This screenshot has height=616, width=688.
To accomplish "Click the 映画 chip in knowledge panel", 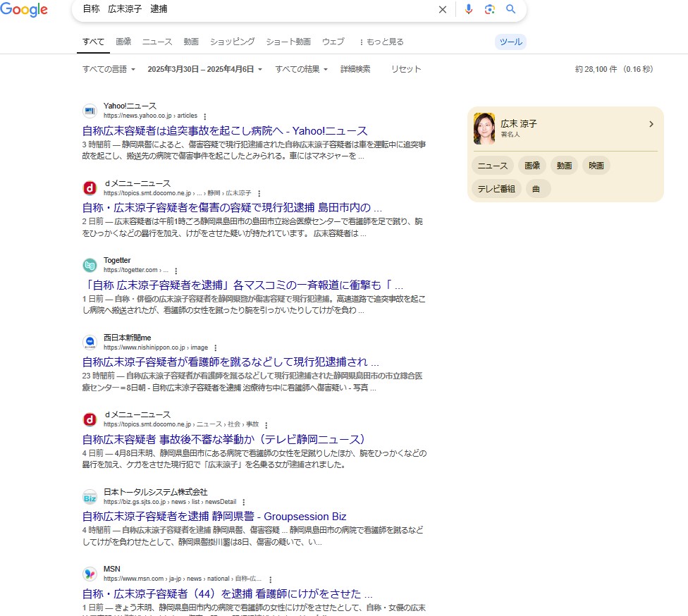I will (x=596, y=166).
